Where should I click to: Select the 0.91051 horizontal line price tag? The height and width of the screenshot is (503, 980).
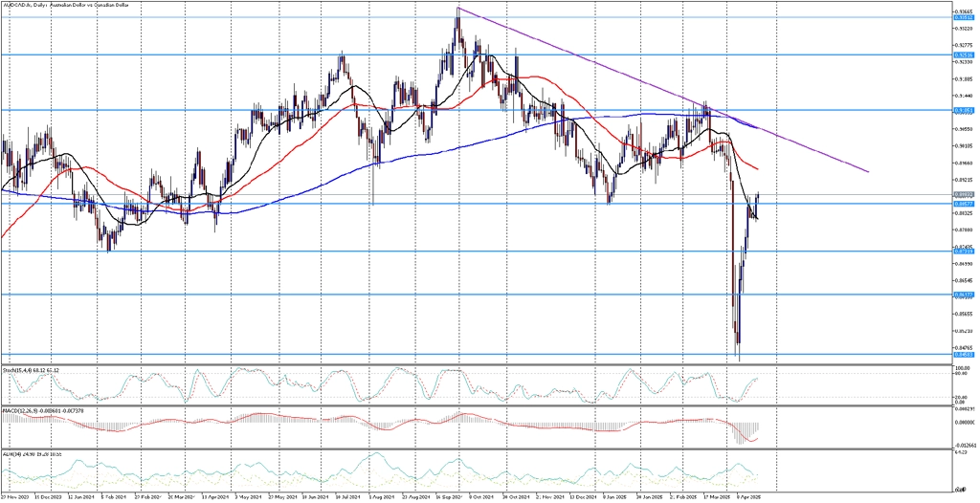[965, 110]
